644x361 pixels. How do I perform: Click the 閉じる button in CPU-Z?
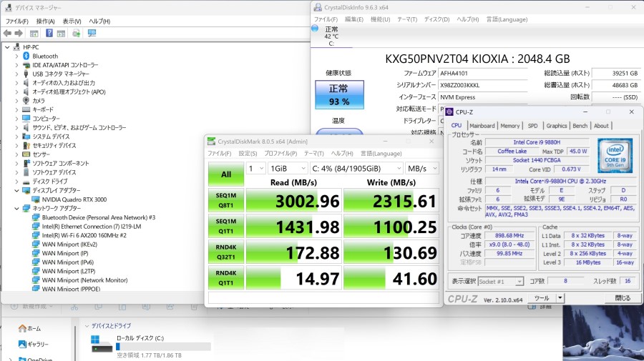pyautogui.click(x=623, y=298)
